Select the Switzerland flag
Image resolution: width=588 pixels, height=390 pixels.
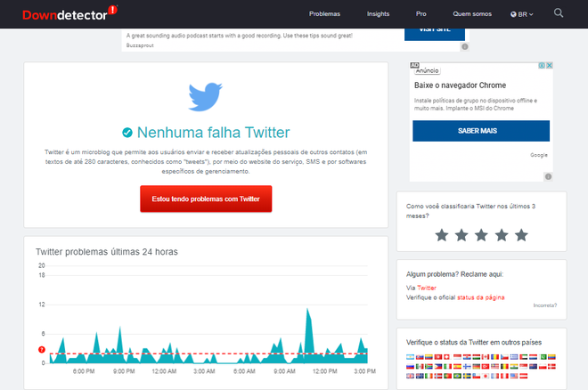(x=448, y=357)
